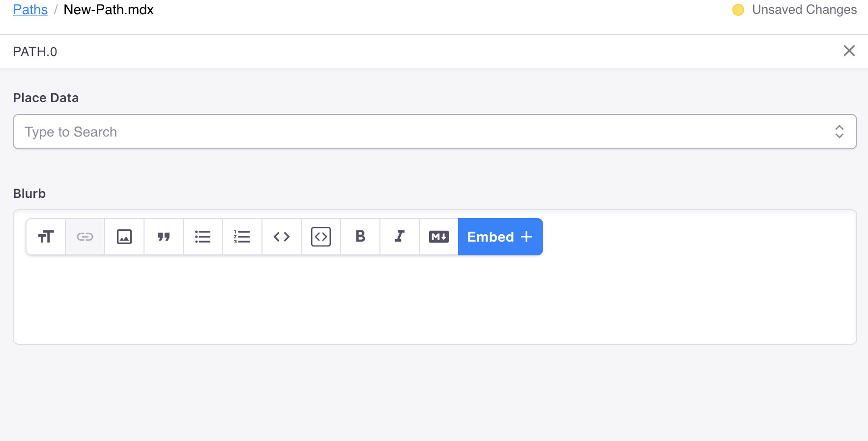This screenshot has height=441, width=868.
Task: Create a bulleted list
Action: pyautogui.click(x=203, y=237)
